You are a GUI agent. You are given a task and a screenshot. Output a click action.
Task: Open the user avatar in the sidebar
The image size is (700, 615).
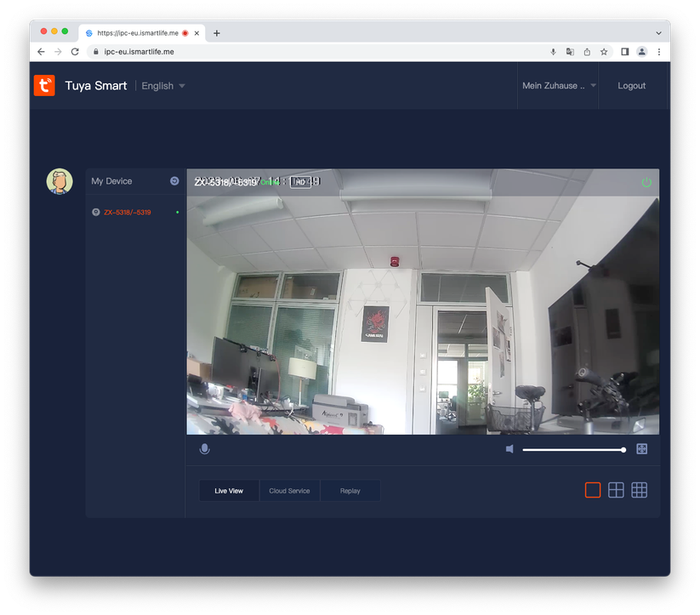tap(59, 181)
